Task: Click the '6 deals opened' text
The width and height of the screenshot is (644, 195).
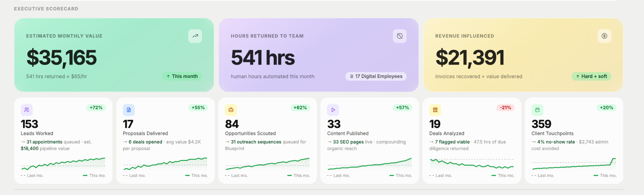Action: [x=145, y=142]
